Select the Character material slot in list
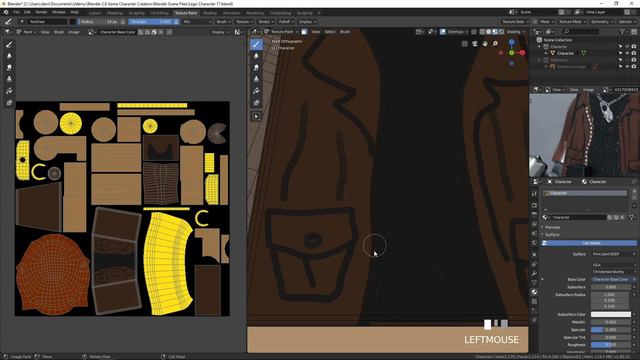640x360 pixels. [x=586, y=193]
